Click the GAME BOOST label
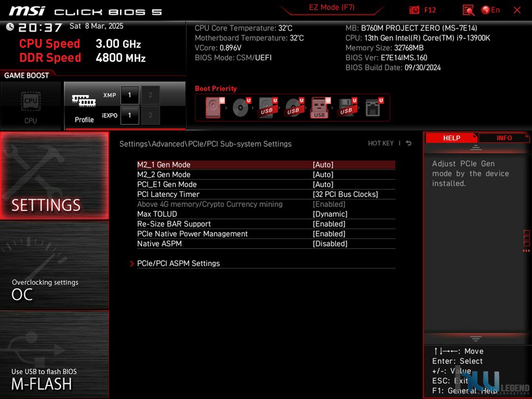The image size is (532, 399). [26, 76]
